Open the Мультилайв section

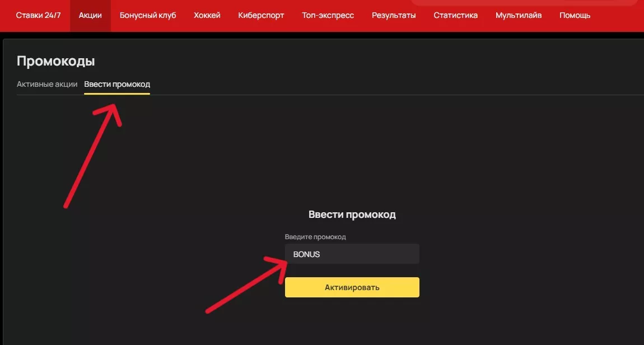[x=518, y=15]
